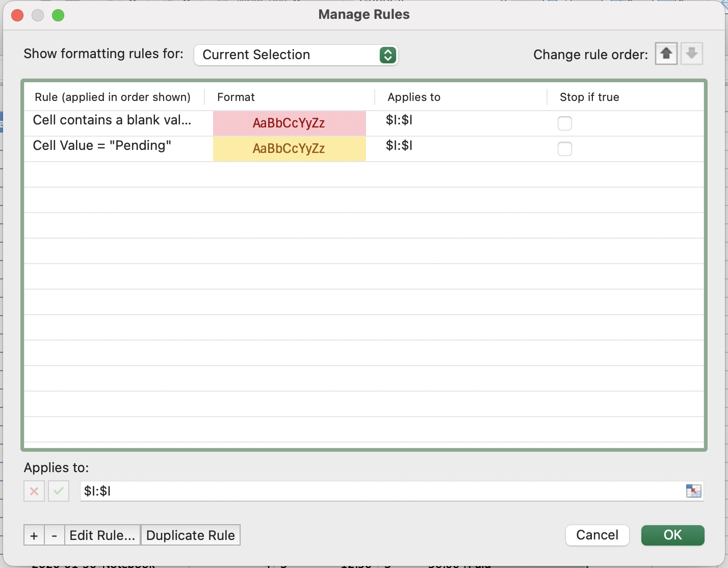
Task: Click the red format preview swatch
Action: pyautogui.click(x=289, y=123)
